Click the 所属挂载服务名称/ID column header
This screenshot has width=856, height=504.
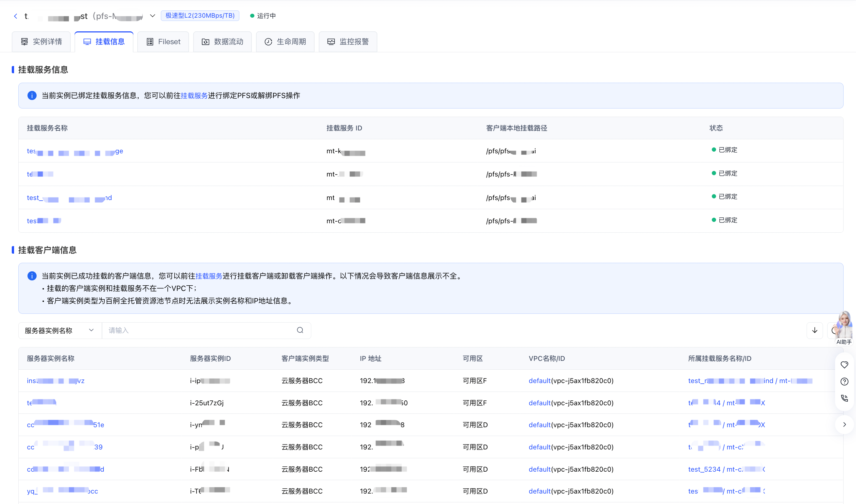(x=719, y=359)
